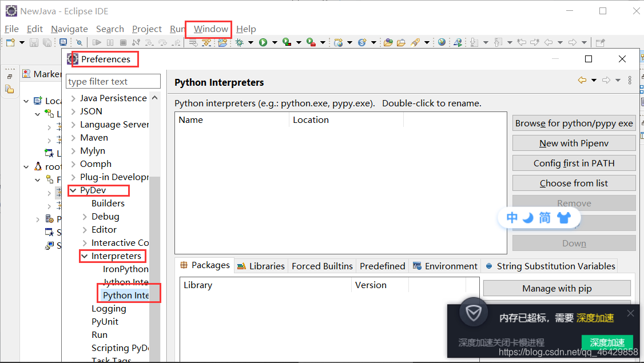This screenshot has width=644, height=363.
Task: Click the Coverage run icon
Action: [x=287, y=42]
